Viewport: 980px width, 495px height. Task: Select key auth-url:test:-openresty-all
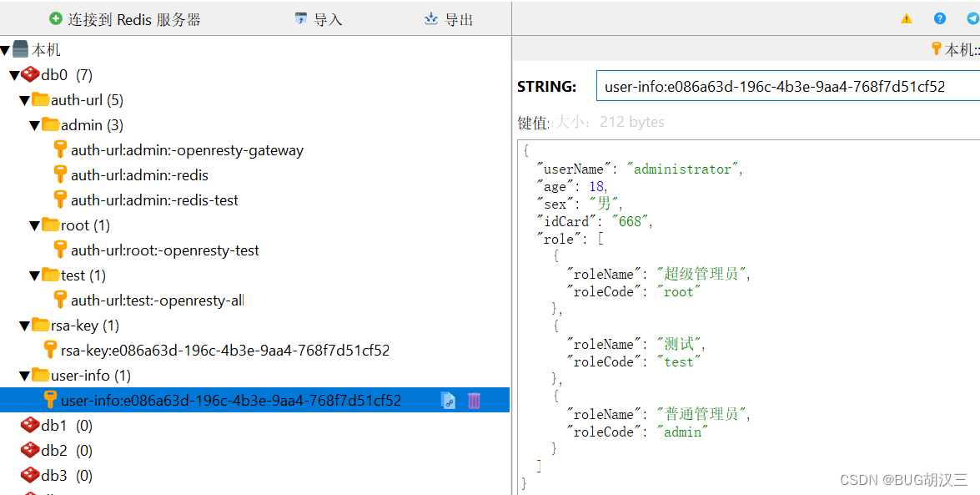click(157, 301)
